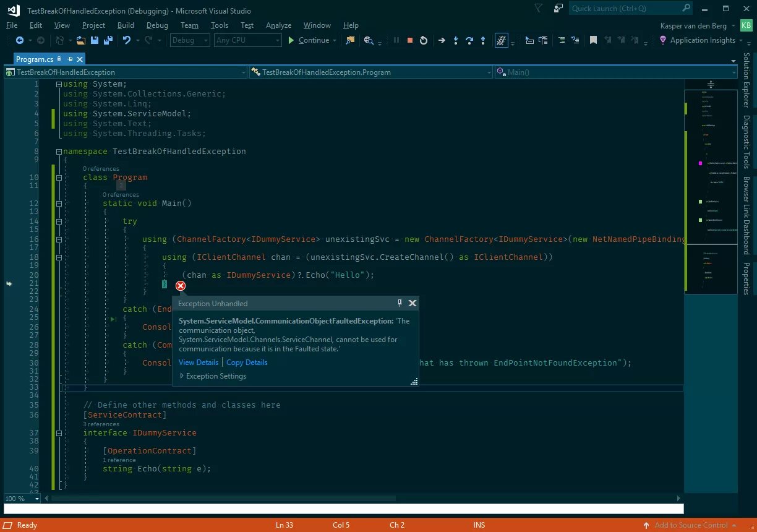
Task: Toggle the hex display toolbar button
Action: coord(502,40)
